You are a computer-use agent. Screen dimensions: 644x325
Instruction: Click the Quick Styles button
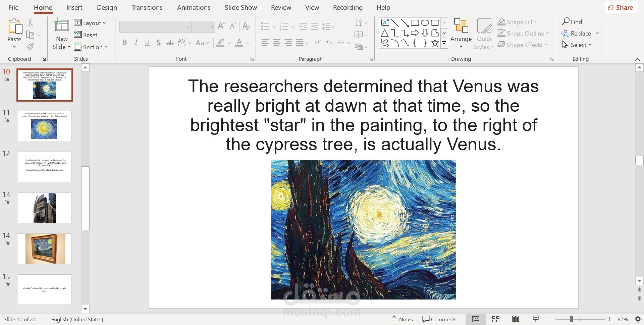click(x=484, y=35)
